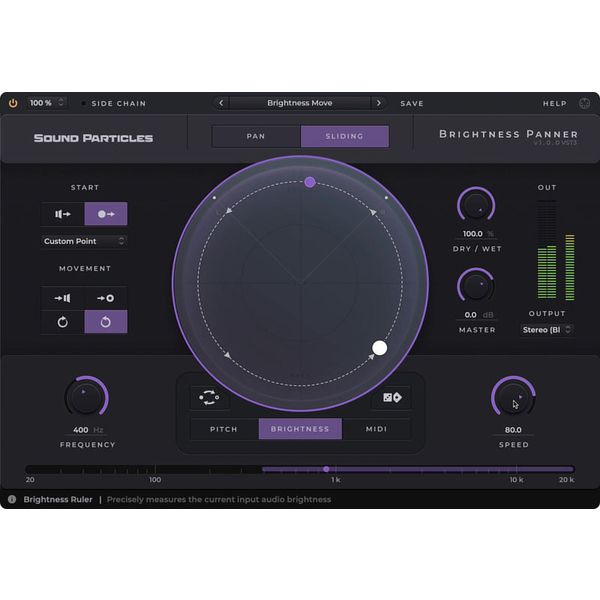Switch to the Pan mode tab

(x=256, y=136)
